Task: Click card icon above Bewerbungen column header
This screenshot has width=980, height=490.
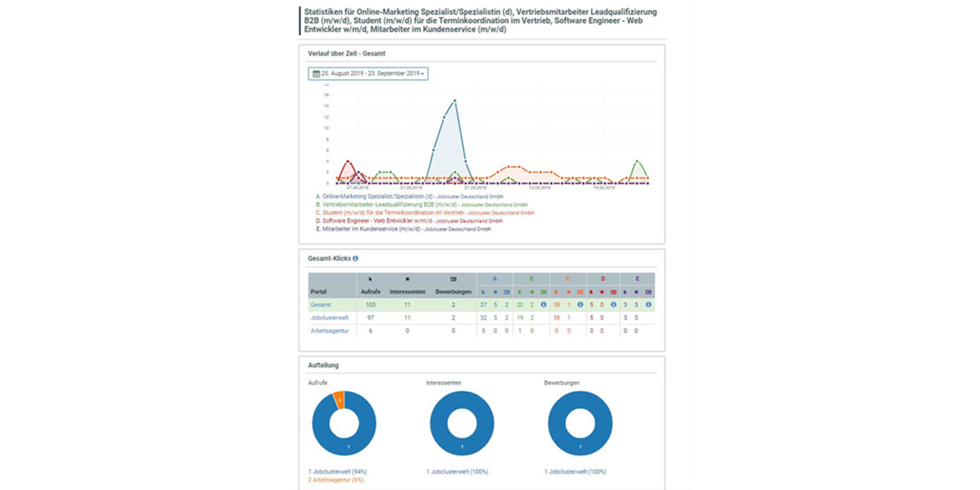Action: coord(453,279)
